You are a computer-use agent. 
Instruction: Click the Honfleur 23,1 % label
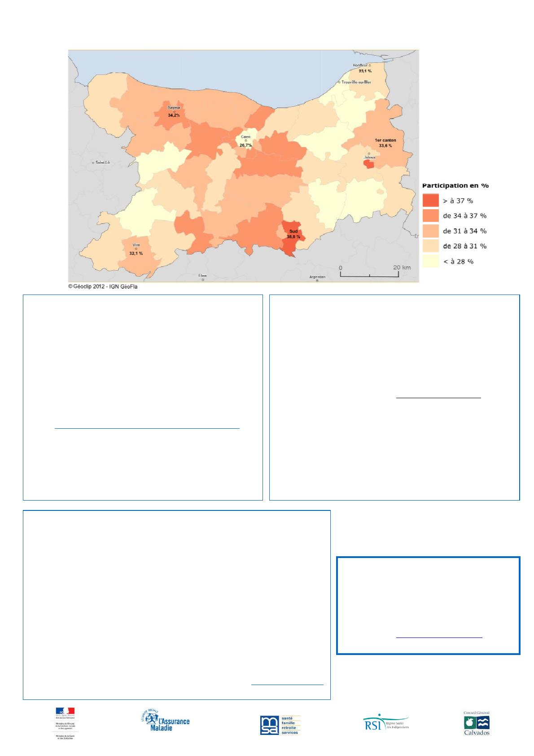pos(364,68)
